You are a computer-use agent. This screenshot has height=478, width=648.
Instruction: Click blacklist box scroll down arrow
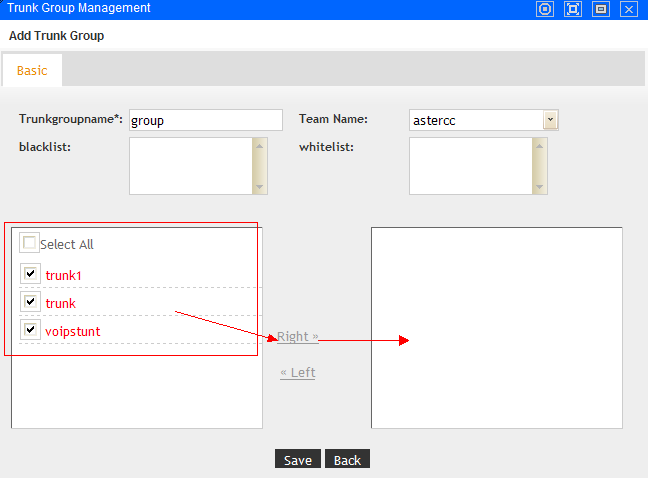(x=260, y=186)
